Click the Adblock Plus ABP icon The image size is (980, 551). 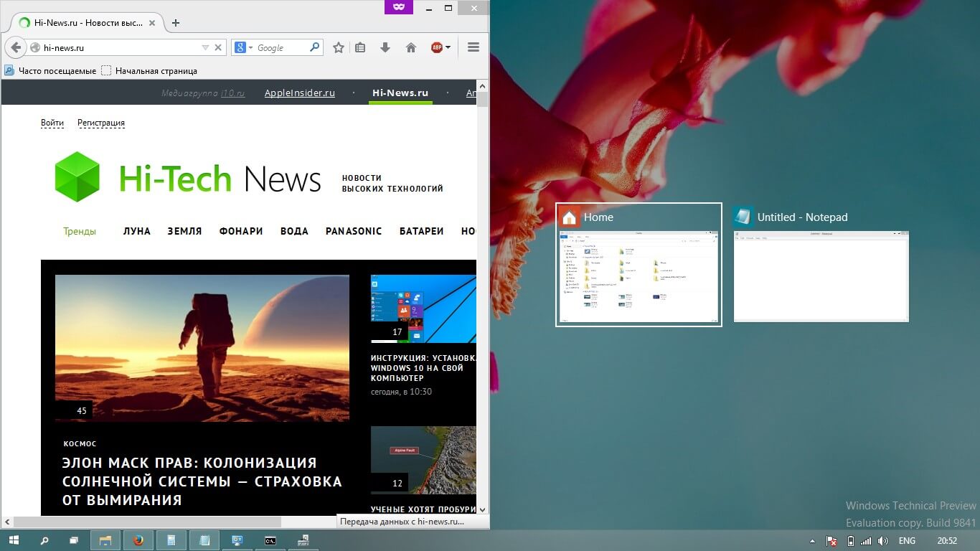(437, 48)
